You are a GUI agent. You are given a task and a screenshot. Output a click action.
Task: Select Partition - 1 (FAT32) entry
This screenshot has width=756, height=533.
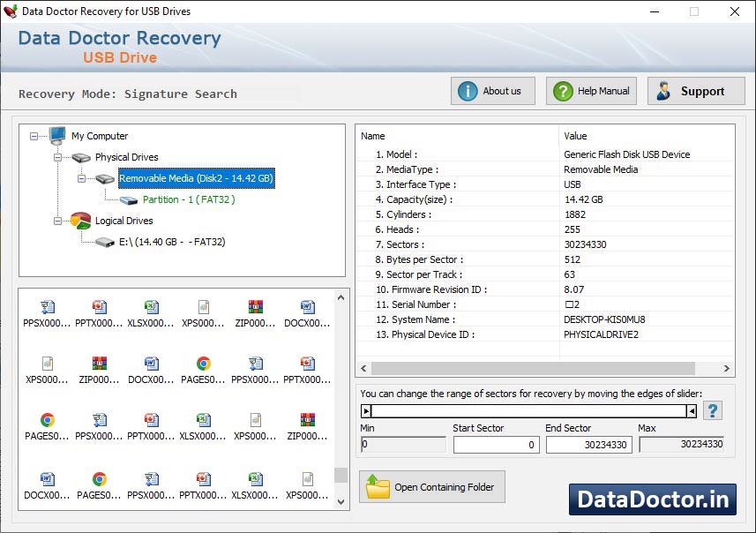pos(189,199)
